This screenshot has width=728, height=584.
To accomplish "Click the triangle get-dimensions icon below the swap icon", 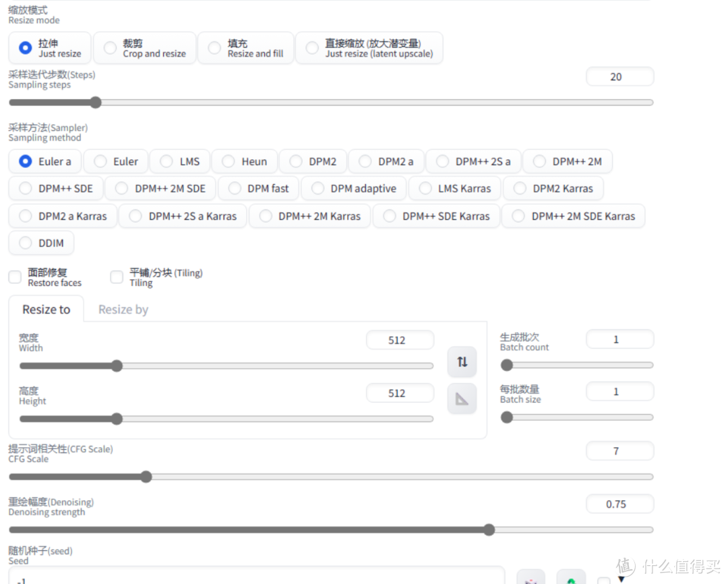I will [462, 398].
